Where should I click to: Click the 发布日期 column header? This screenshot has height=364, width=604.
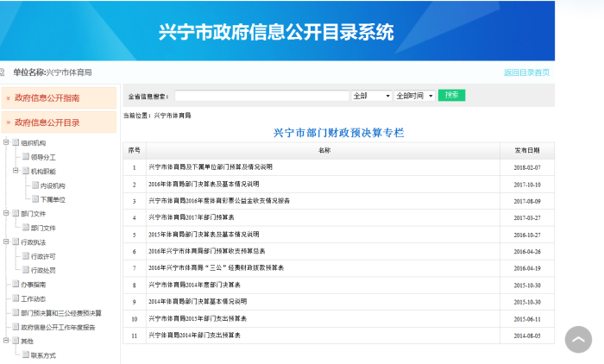tap(527, 151)
